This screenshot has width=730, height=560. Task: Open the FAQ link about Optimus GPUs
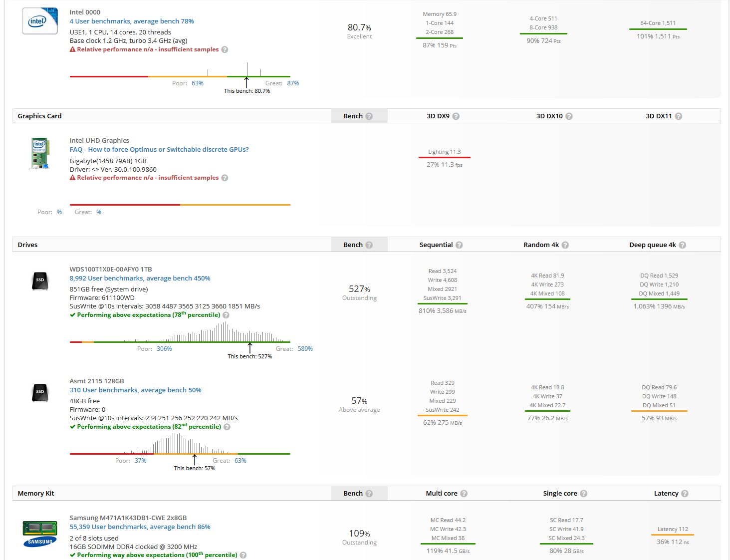159,149
